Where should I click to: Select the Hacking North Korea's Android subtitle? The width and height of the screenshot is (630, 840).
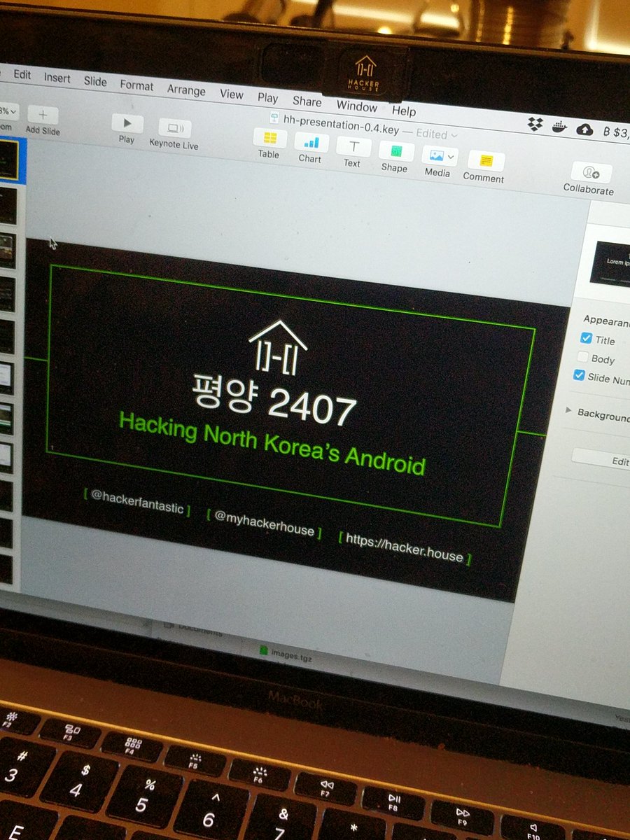pyautogui.click(x=272, y=442)
